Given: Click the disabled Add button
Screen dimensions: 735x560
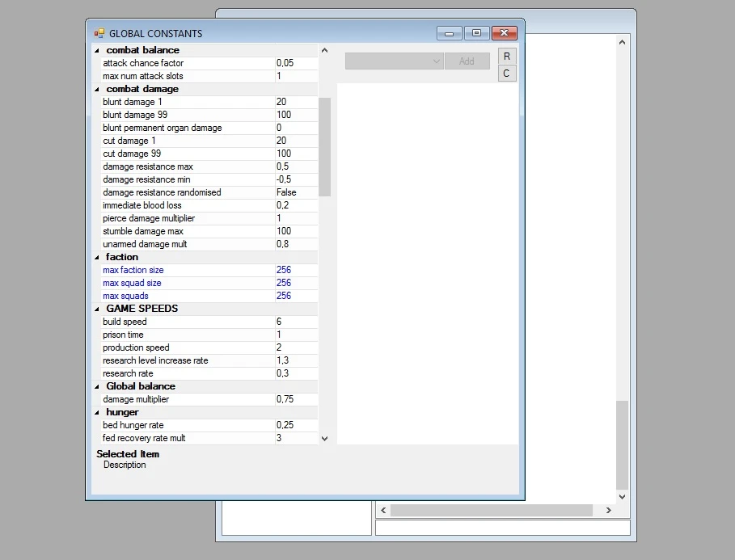Looking at the screenshot, I should [x=467, y=61].
